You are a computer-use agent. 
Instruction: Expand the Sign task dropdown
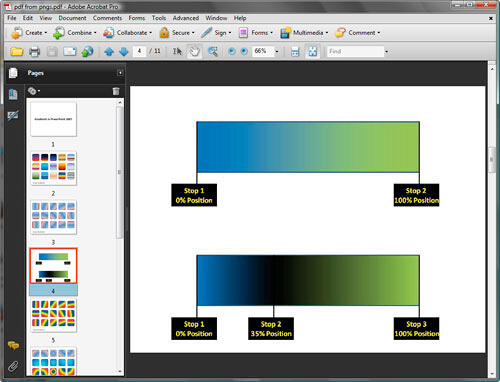click(x=230, y=33)
